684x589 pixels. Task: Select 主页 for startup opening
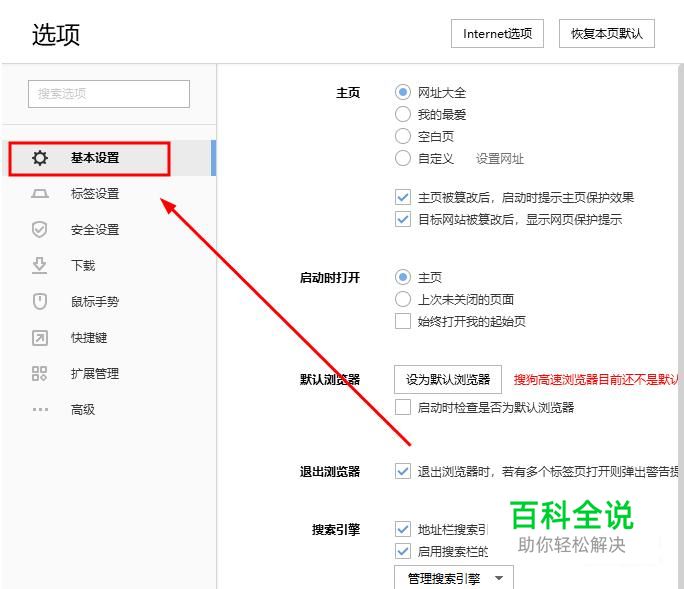point(403,277)
